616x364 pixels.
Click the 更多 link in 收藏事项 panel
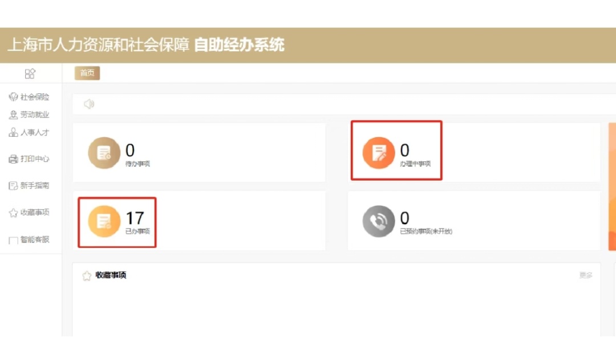tap(586, 275)
